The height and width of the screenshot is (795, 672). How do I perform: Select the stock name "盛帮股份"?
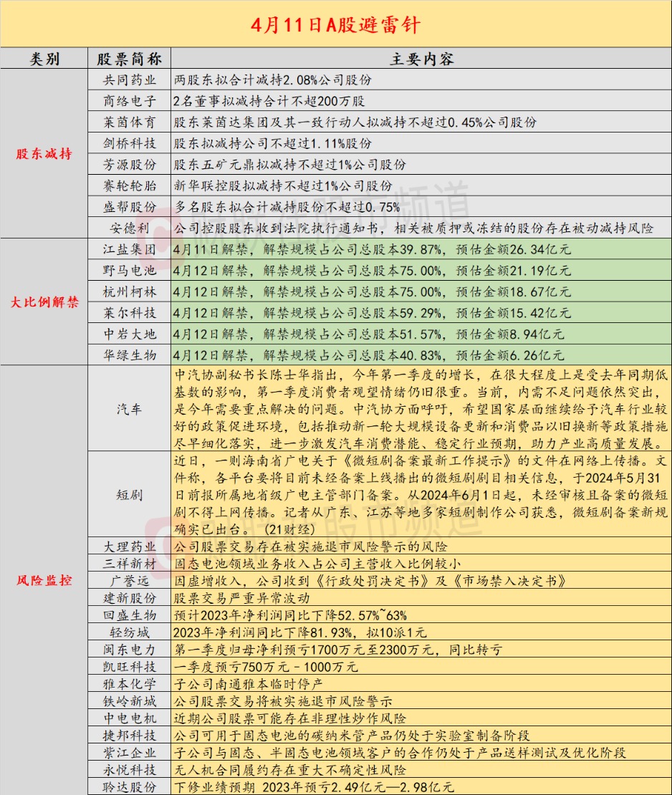pos(130,207)
